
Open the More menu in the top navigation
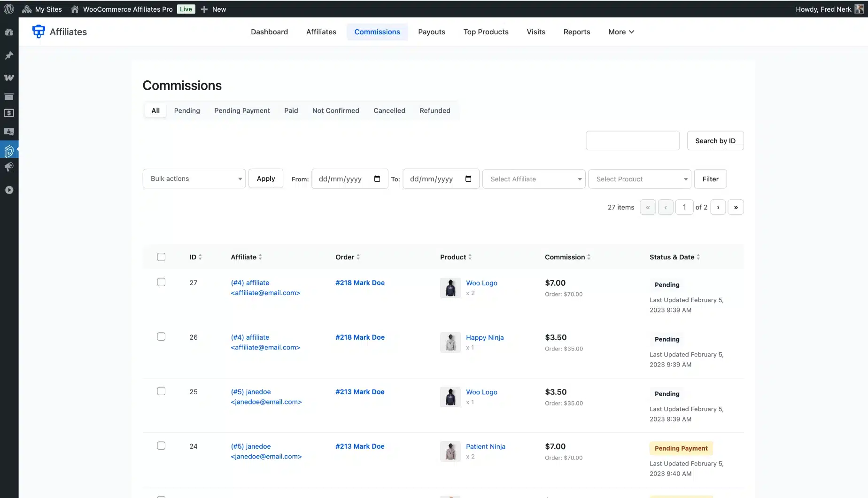click(x=621, y=32)
